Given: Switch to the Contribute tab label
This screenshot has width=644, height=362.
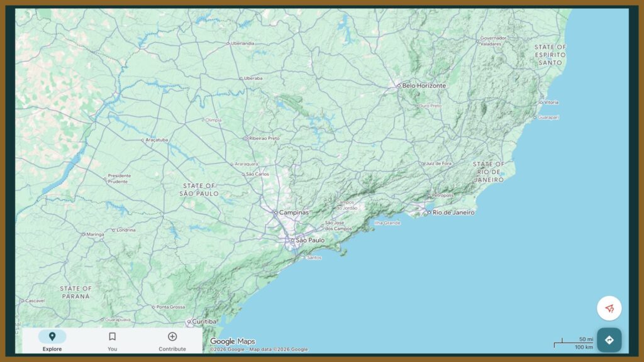Looking at the screenshot, I should (172, 349).
